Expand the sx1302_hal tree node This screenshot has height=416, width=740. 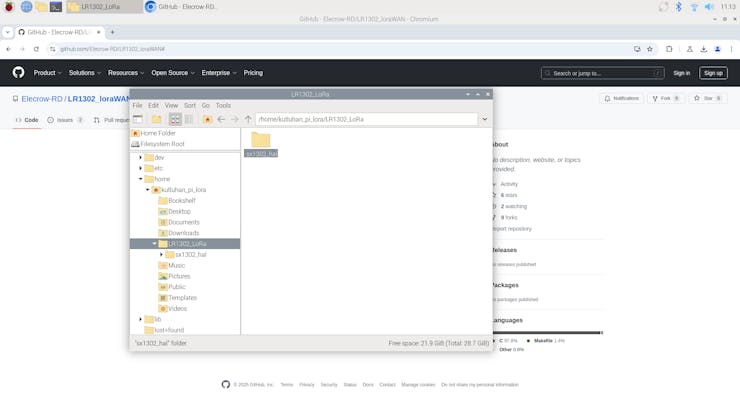point(161,255)
